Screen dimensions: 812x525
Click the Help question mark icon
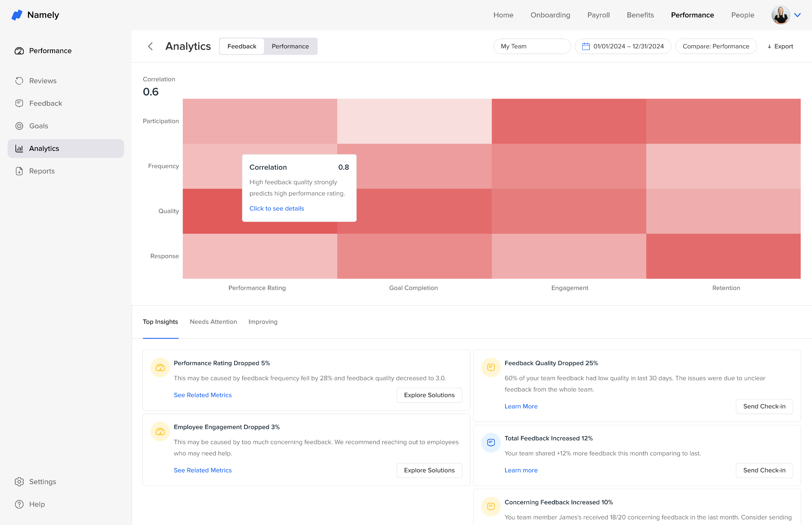click(19, 504)
